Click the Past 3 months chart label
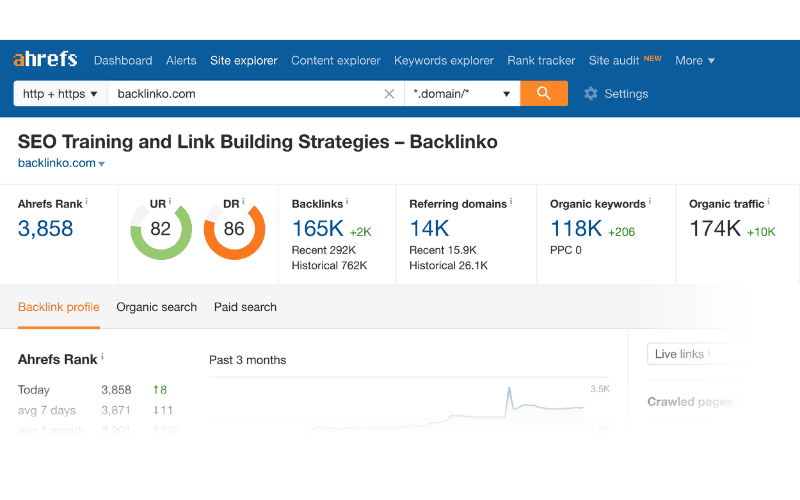This screenshot has height=500, width=800. point(247,360)
